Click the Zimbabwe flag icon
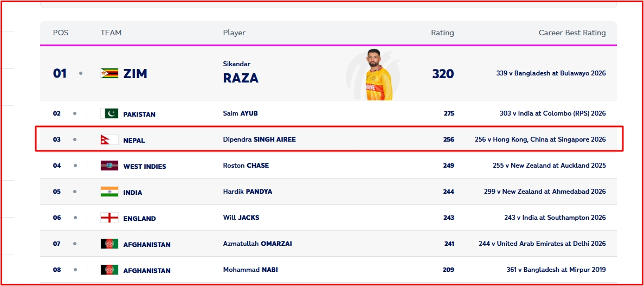The width and height of the screenshot is (644, 286). [110, 74]
